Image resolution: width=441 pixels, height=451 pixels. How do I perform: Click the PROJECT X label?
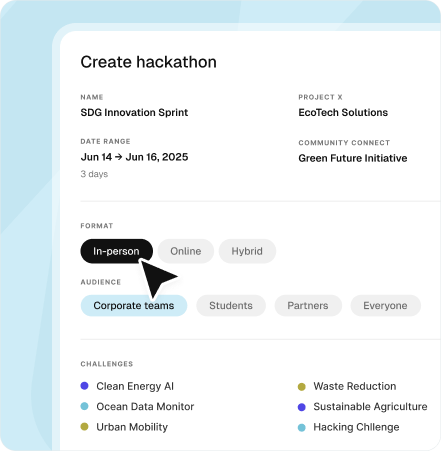pos(320,97)
